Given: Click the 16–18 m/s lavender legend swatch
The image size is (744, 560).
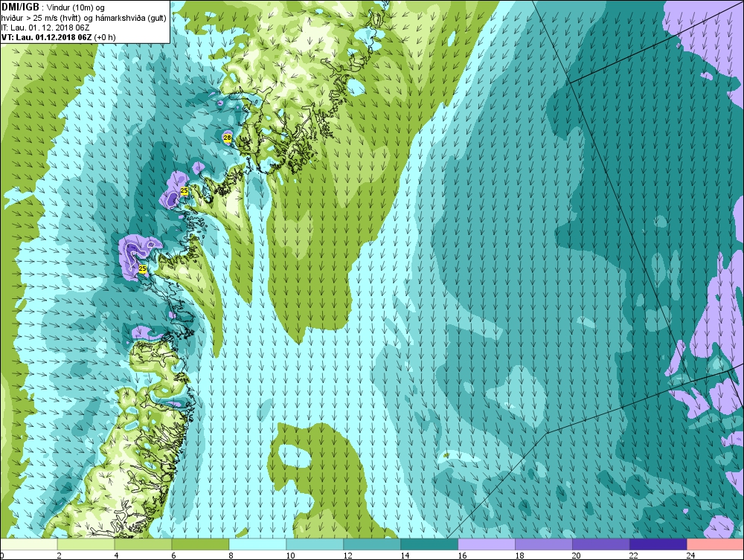Looking at the screenshot, I should click(x=487, y=544).
